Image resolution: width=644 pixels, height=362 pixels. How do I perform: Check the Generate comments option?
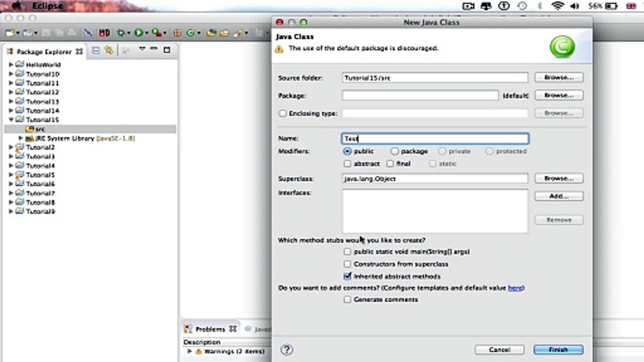[x=347, y=300]
